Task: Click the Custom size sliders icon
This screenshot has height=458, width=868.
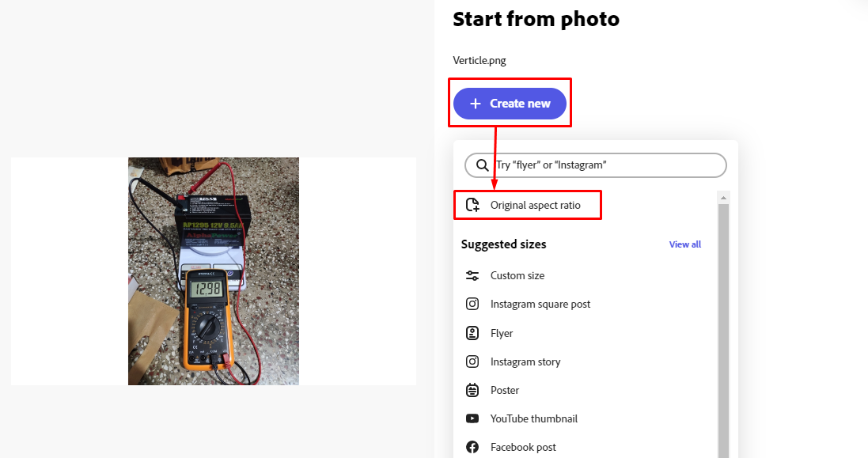Action: pyautogui.click(x=472, y=275)
